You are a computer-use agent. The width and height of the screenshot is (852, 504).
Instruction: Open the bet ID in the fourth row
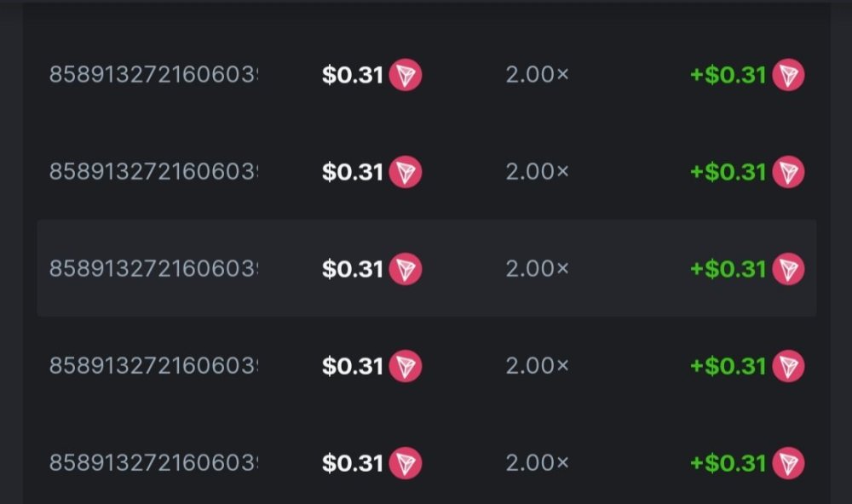point(153,366)
